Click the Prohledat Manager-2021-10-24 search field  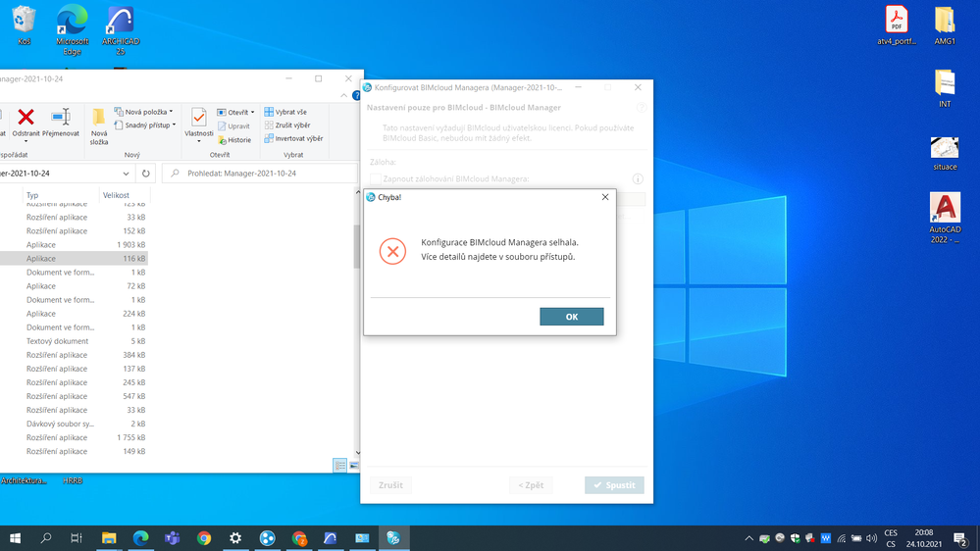pyautogui.click(x=259, y=174)
